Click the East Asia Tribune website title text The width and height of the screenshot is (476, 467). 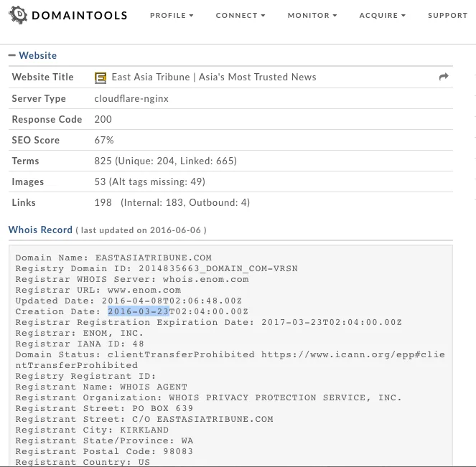214,77
